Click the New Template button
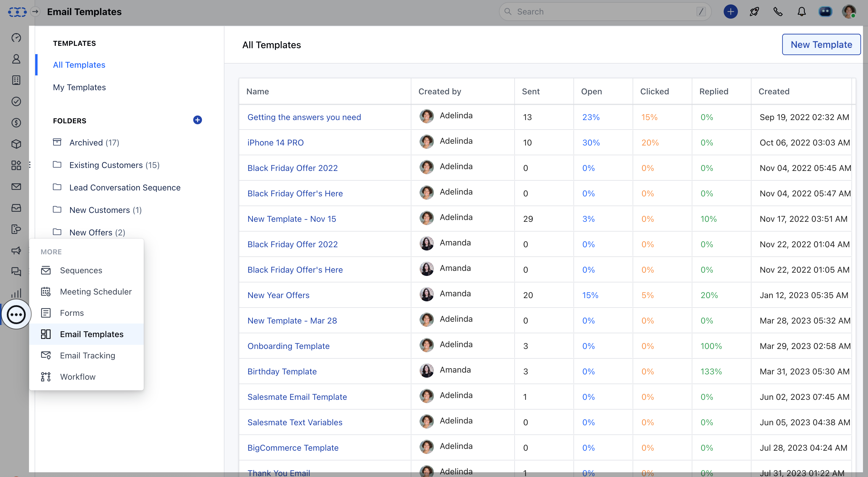This screenshot has width=868, height=477. [x=821, y=44]
